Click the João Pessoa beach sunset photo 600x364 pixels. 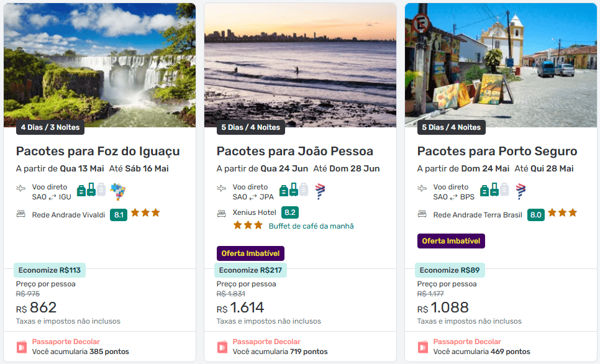pos(300,62)
